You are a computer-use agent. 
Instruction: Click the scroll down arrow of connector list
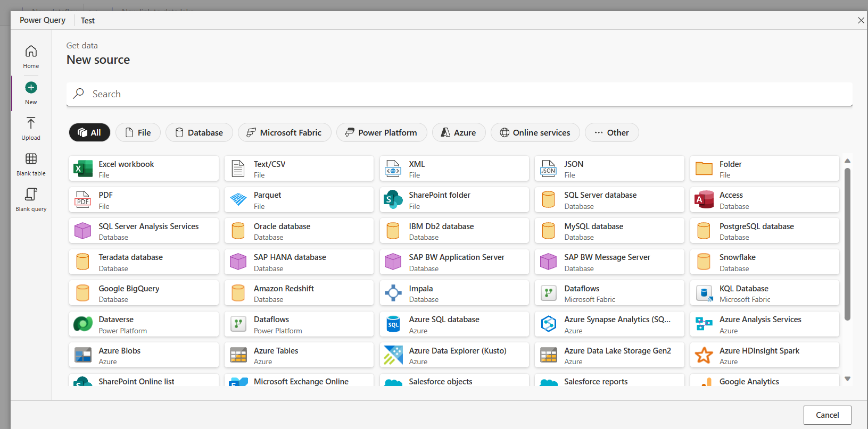click(x=847, y=379)
